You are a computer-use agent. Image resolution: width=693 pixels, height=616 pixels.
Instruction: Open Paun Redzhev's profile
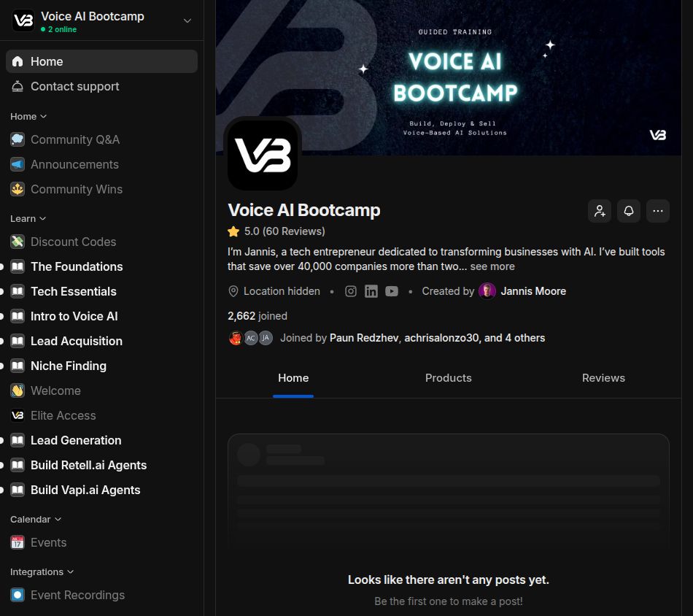point(364,338)
